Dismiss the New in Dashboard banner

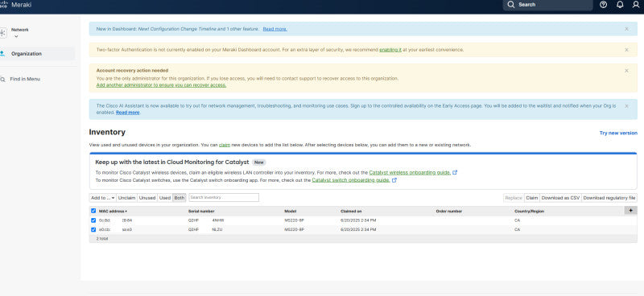tap(626, 29)
